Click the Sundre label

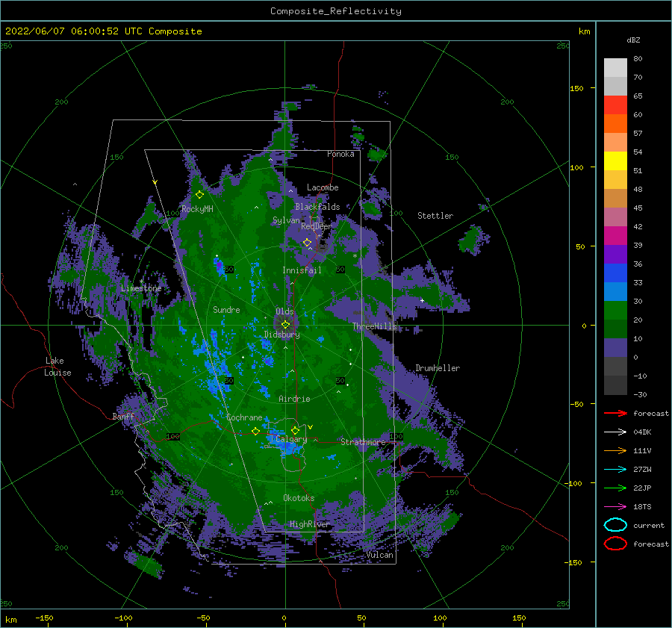226,309
